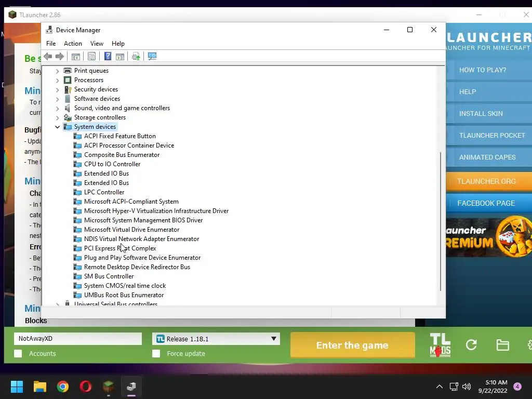Open the Windows Start menu
This screenshot has height=399, width=532.
tap(17, 387)
